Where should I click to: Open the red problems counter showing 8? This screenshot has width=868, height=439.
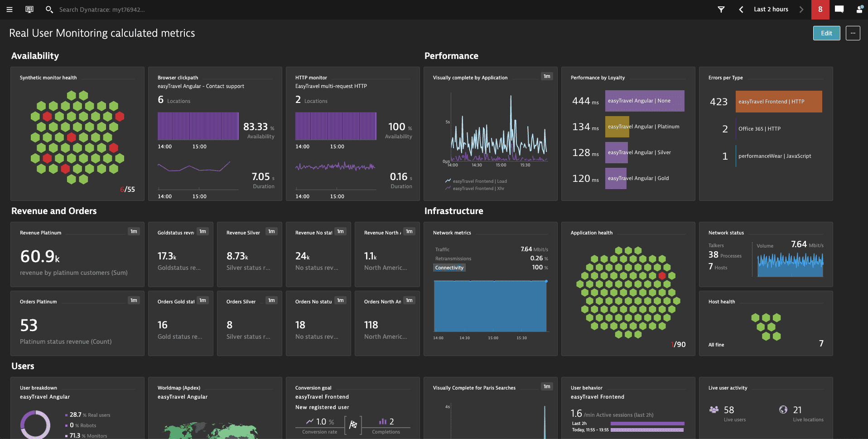point(820,9)
